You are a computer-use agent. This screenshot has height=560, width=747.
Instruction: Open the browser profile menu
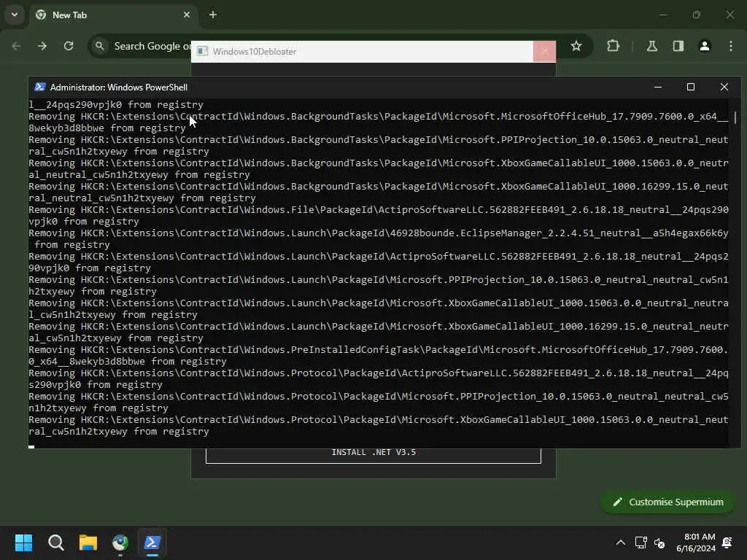coord(704,46)
